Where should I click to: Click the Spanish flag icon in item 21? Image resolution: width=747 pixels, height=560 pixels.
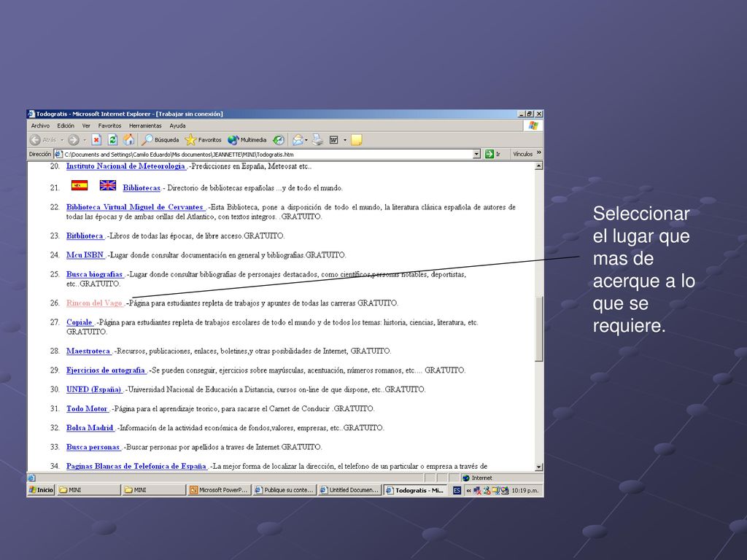point(80,185)
